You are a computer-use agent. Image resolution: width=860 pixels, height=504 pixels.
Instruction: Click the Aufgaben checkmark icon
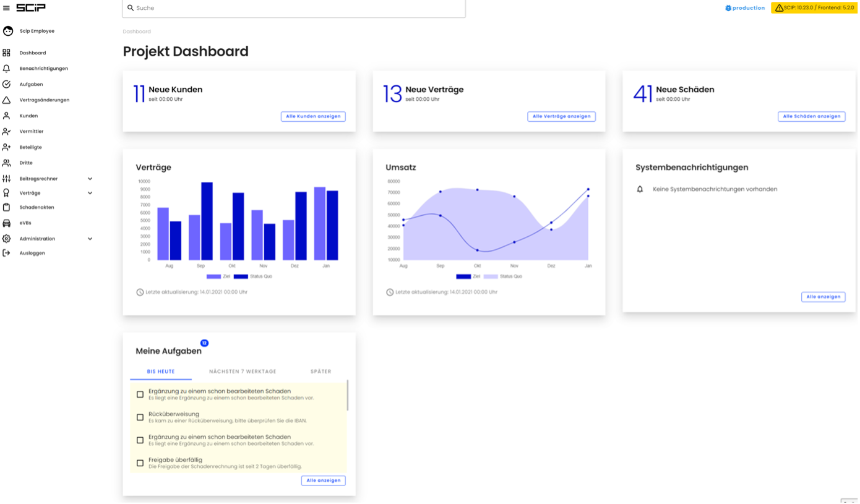point(7,84)
